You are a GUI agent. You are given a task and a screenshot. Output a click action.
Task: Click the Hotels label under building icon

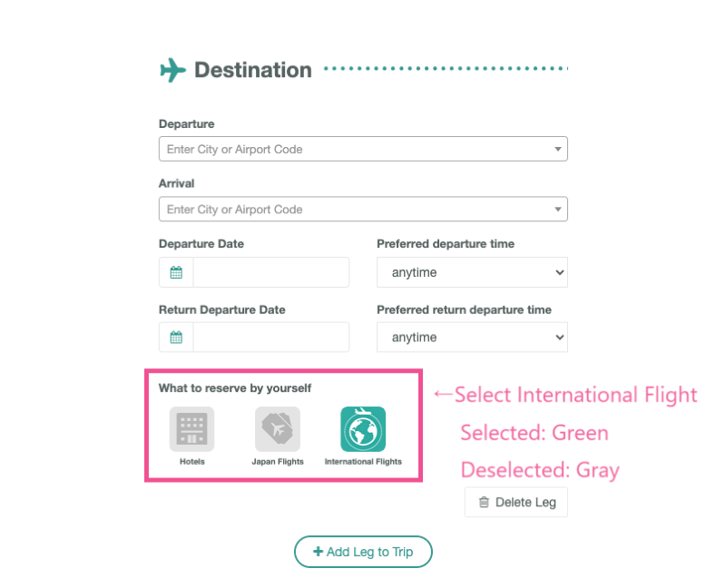coord(192,462)
